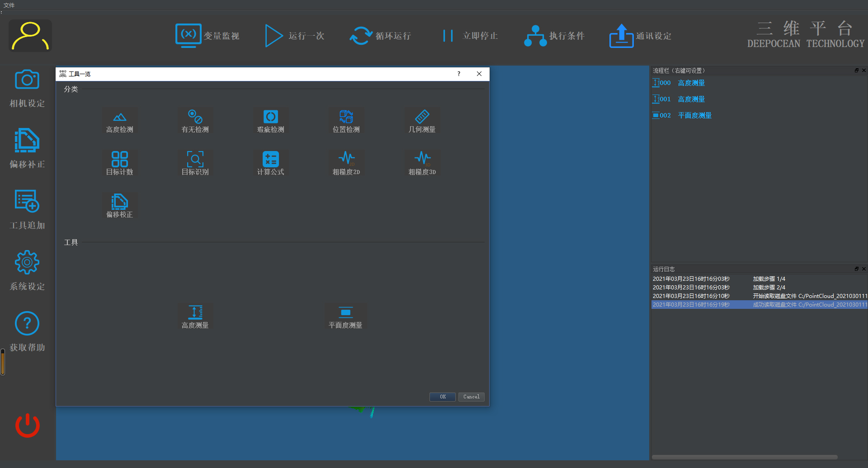Open 执行条件 execution conditions
Image resolution: width=868 pixels, height=468 pixels.
pyautogui.click(x=554, y=36)
